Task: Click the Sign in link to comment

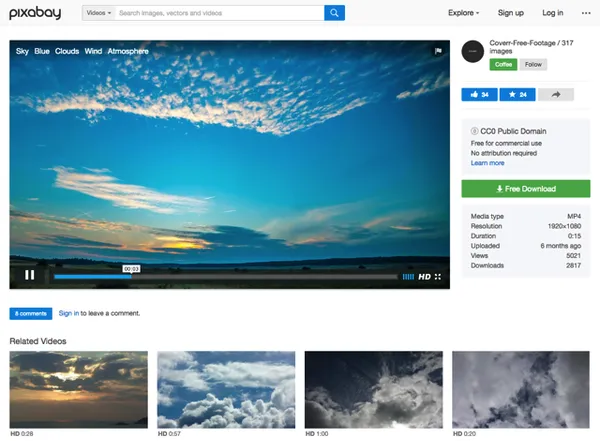Action: pos(69,313)
